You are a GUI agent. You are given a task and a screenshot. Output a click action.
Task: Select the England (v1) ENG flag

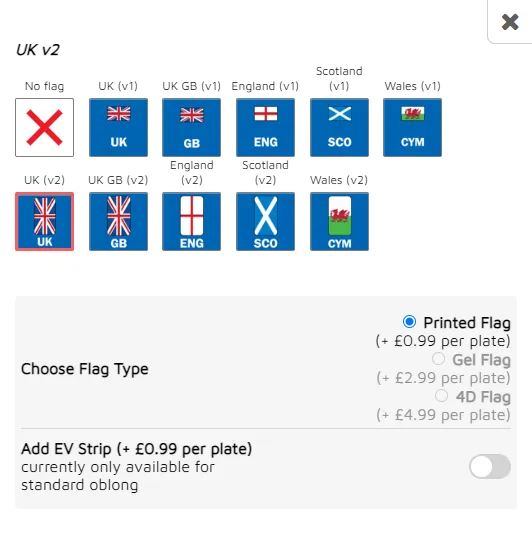[265, 127]
